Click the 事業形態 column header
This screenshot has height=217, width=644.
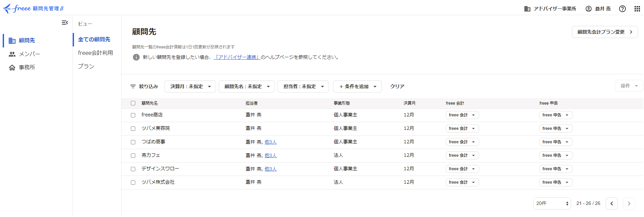[342, 103]
